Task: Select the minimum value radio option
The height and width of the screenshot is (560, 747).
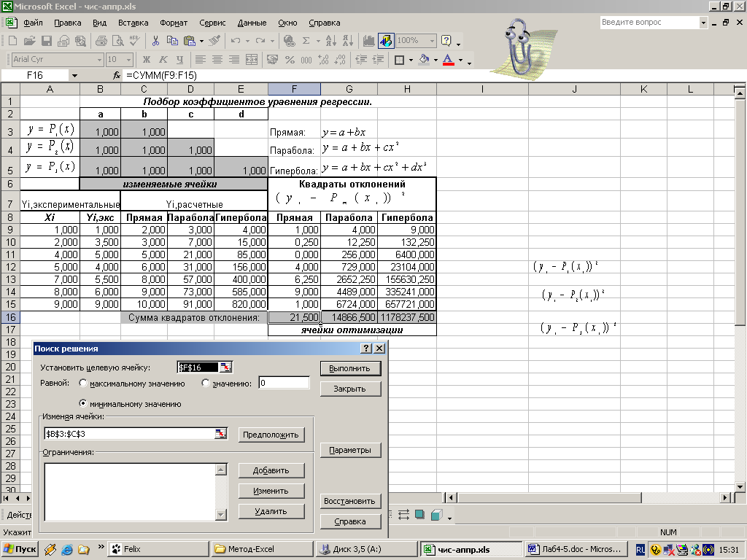Action: tap(83, 403)
